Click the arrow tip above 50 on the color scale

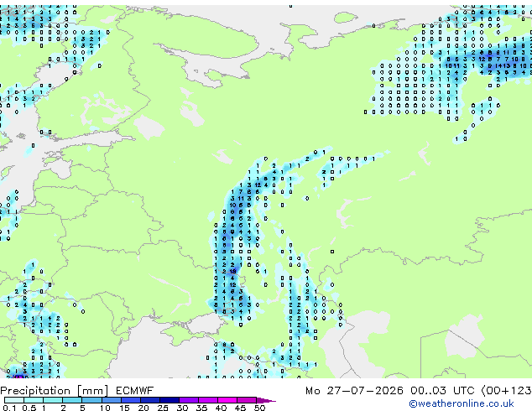[x=266, y=400]
